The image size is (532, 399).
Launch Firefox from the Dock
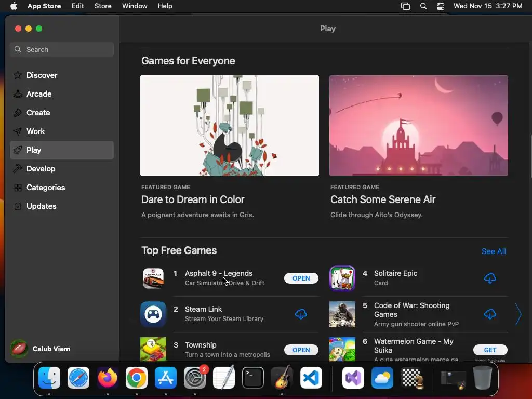pyautogui.click(x=108, y=378)
